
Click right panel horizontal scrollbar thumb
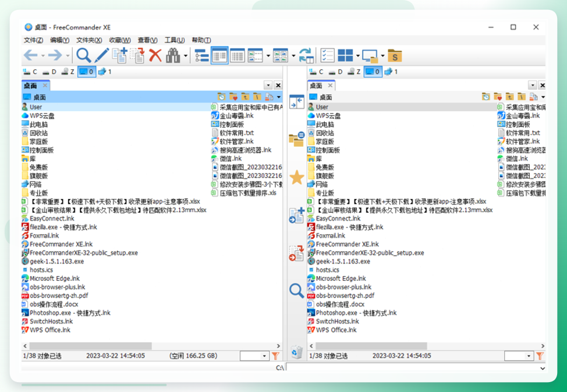[371, 345]
